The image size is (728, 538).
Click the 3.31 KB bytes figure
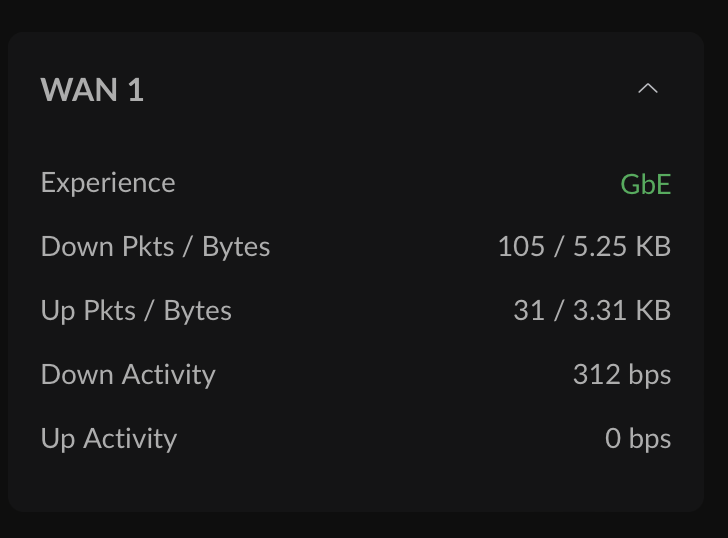[622, 311]
